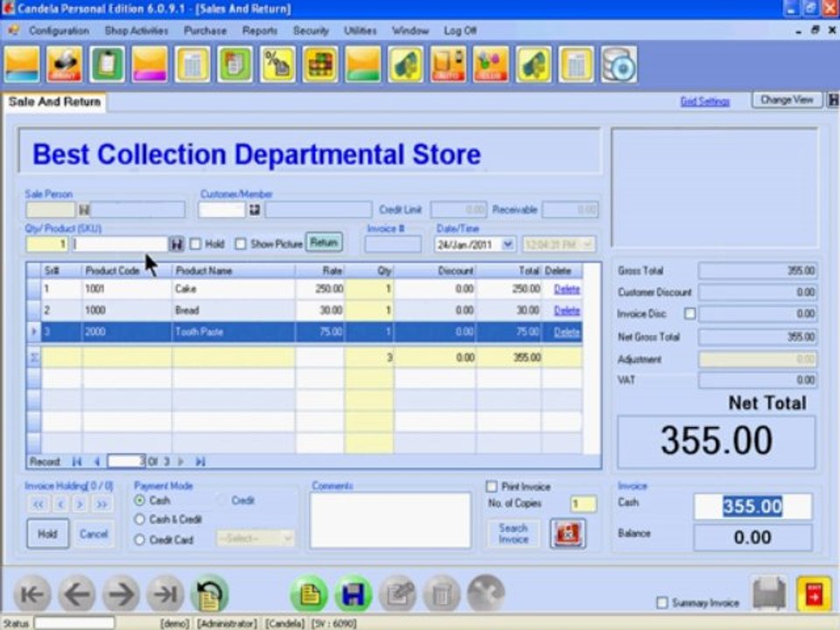Viewport: 840px width, 630px height.
Task: Open the credit card --Select-- dropdown
Action: click(x=288, y=538)
